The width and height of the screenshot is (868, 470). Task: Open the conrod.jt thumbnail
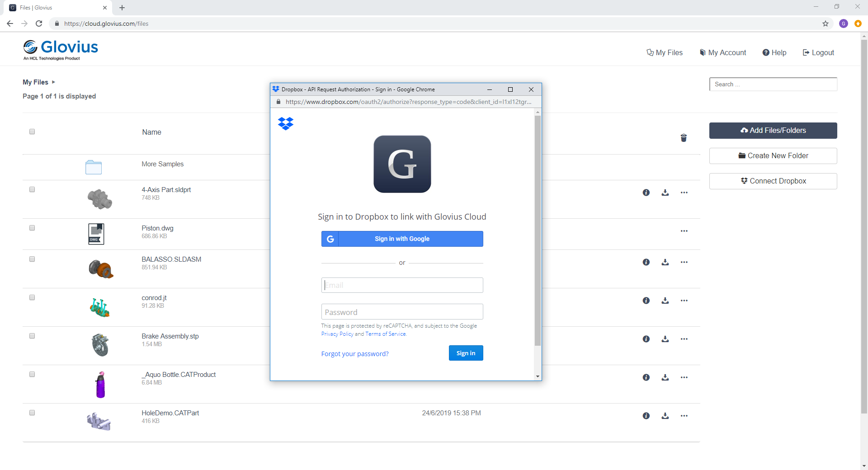click(99, 308)
